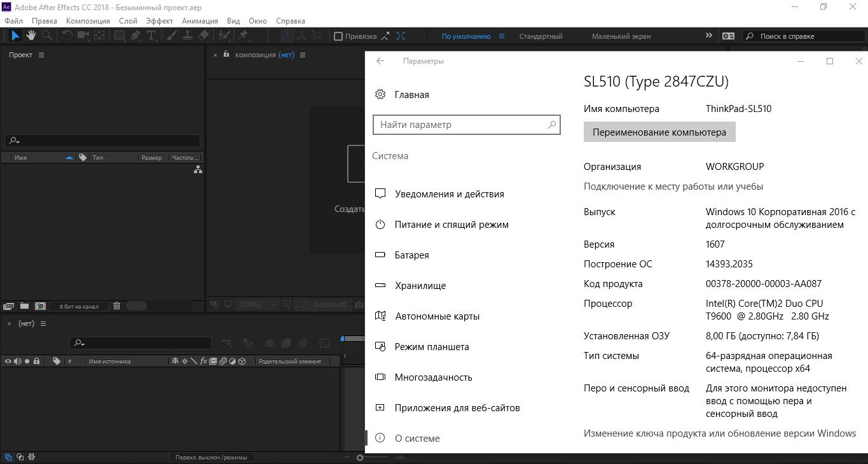Click the 8 бит на канал color depth button
This screenshot has width=868, height=464.
79,306
